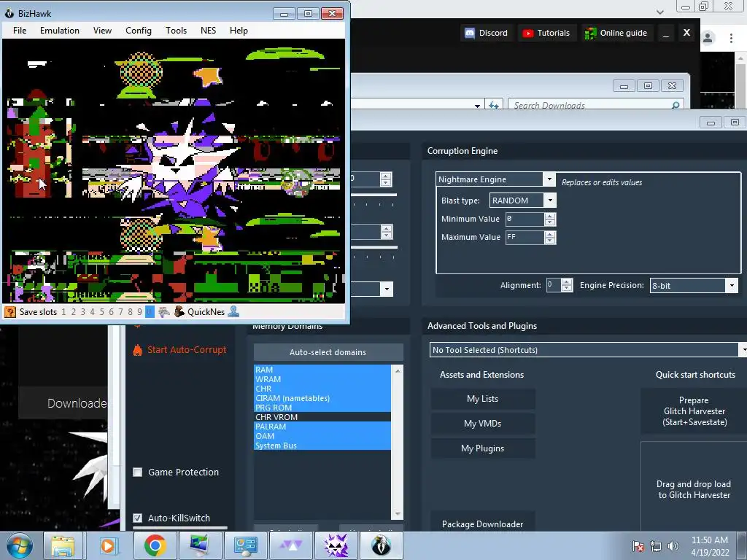The width and height of the screenshot is (747, 560).
Task: Select save slot 5 in BizHawk
Action: 101,312
